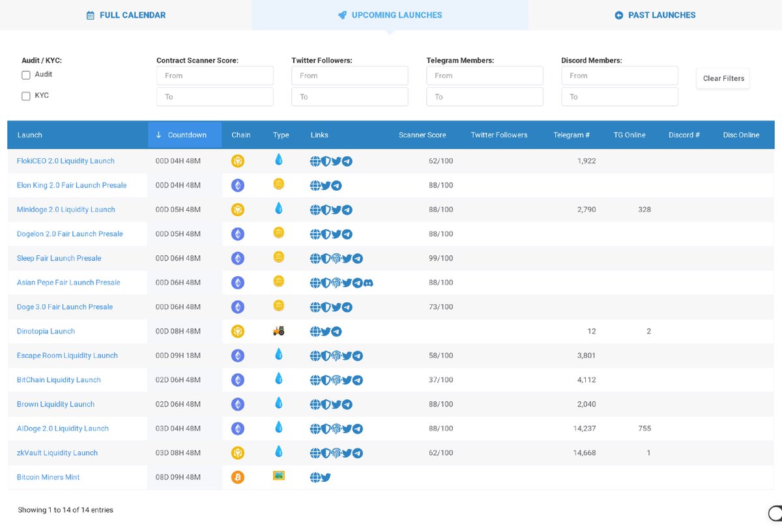Click Doge 3.0 audit shield icon

(326, 307)
